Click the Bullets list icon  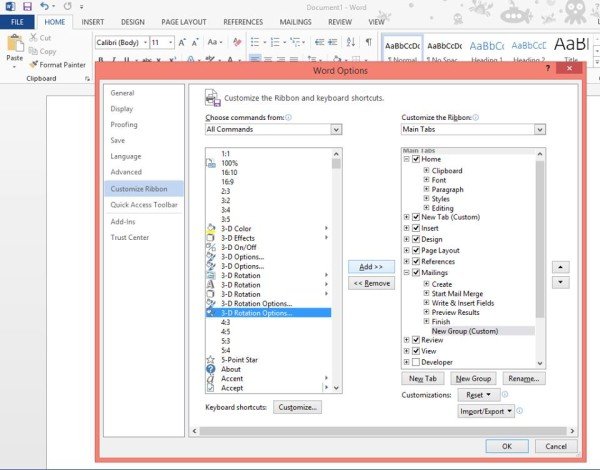(255, 42)
